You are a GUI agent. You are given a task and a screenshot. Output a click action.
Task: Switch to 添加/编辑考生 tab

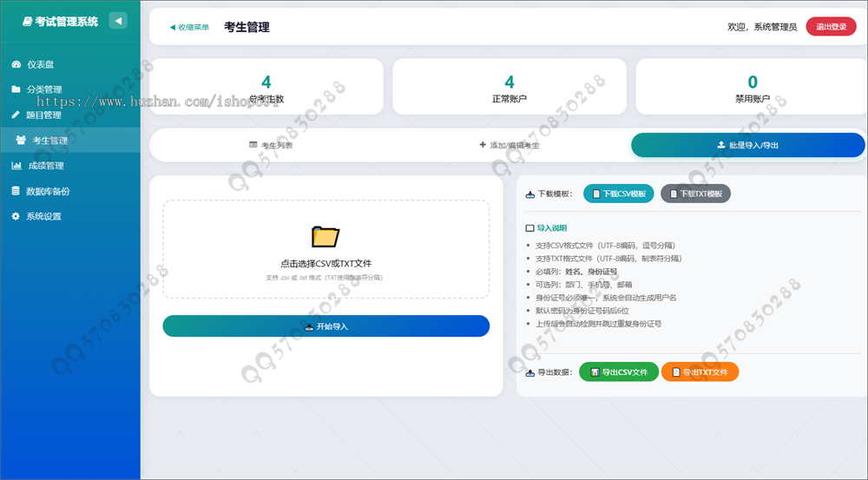pos(510,145)
